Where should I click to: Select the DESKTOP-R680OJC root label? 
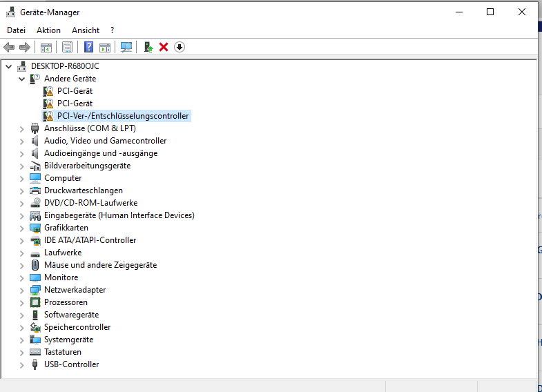click(x=65, y=66)
